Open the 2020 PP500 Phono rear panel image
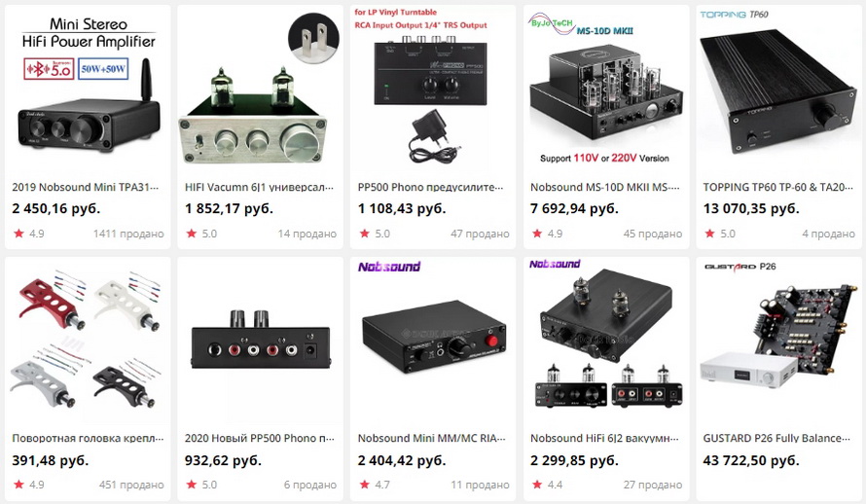The image size is (866, 504). [x=260, y=340]
